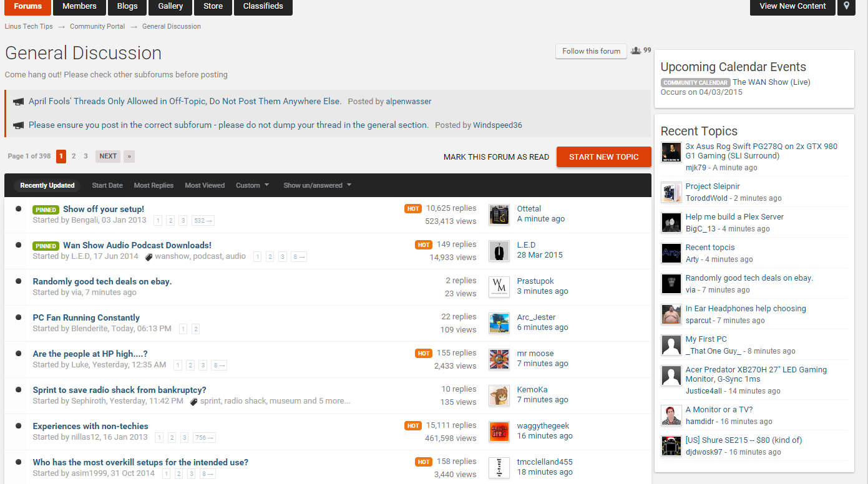Sort topics by Recently Updated
This screenshot has width=868, height=484.
point(47,185)
